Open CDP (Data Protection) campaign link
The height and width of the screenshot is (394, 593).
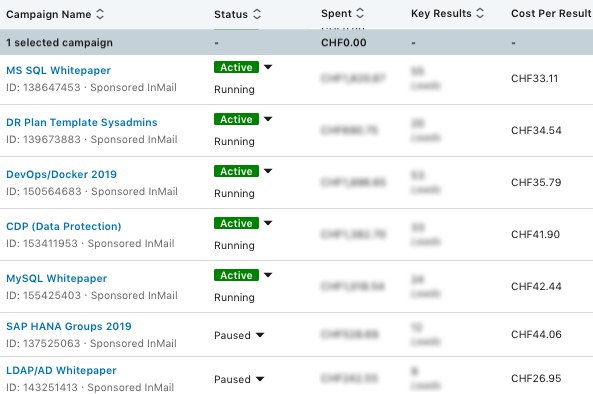(64, 226)
